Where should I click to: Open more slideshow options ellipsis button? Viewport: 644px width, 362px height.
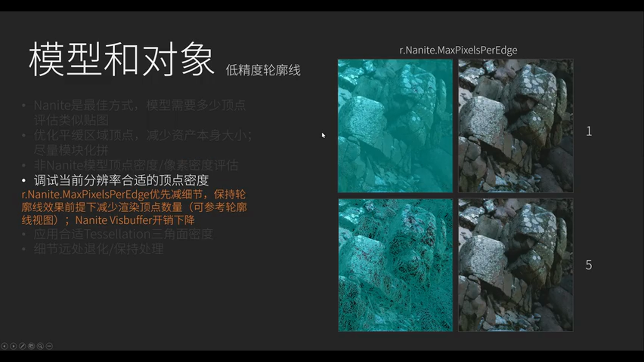[49, 346]
